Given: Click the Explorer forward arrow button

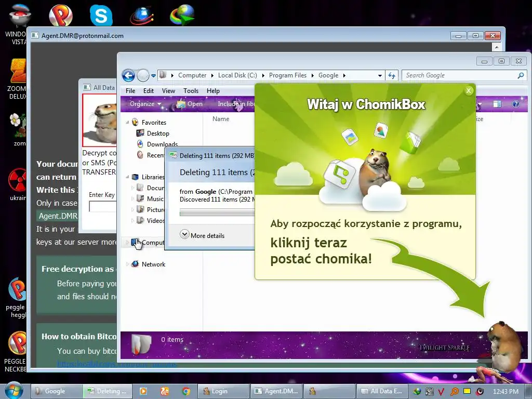Looking at the screenshot, I should [143, 75].
